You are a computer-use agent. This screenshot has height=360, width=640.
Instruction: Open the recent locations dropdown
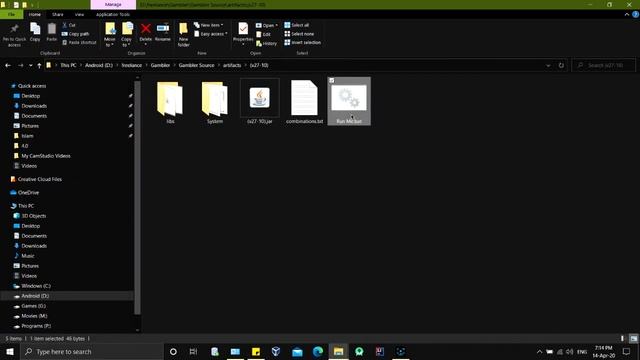30,65
